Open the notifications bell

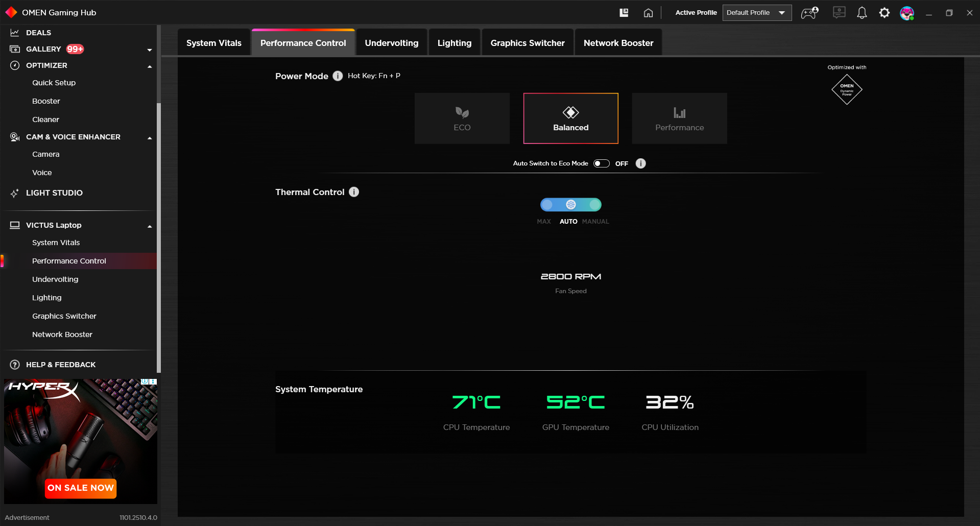click(x=862, y=13)
